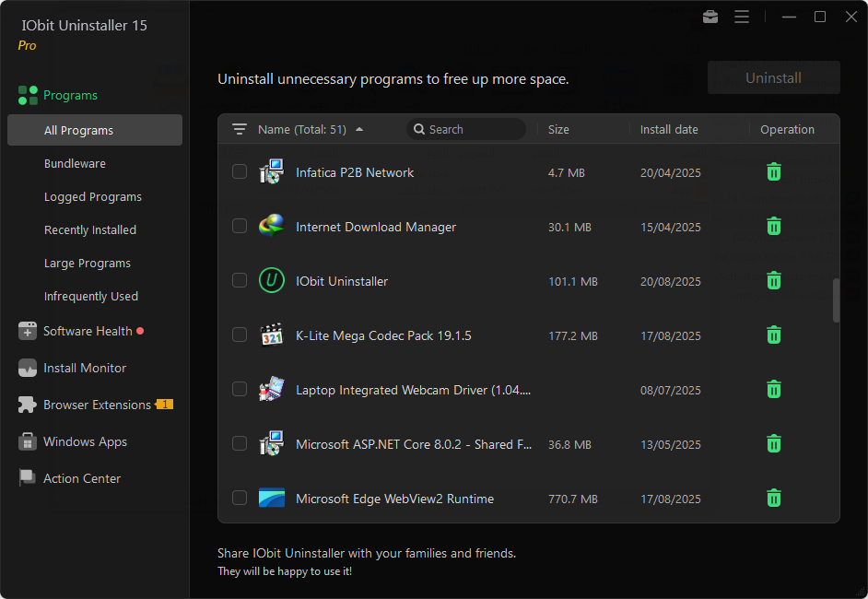Open the toolbox briefcase icon
Image resolution: width=868 pixels, height=599 pixels.
(x=710, y=17)
